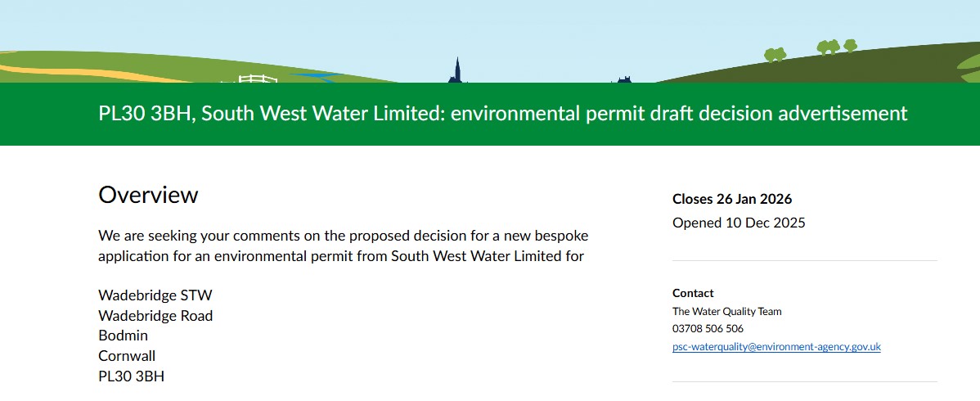Click "The Water Quality Team" contact name
This screenshot has width=980, height=401.
point(726,311)
